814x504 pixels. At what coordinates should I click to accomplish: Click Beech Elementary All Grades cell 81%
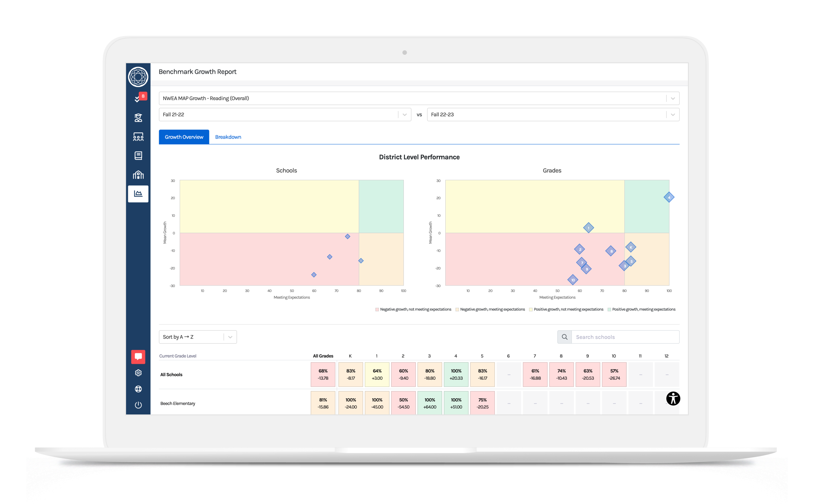[x=323, y=403]
